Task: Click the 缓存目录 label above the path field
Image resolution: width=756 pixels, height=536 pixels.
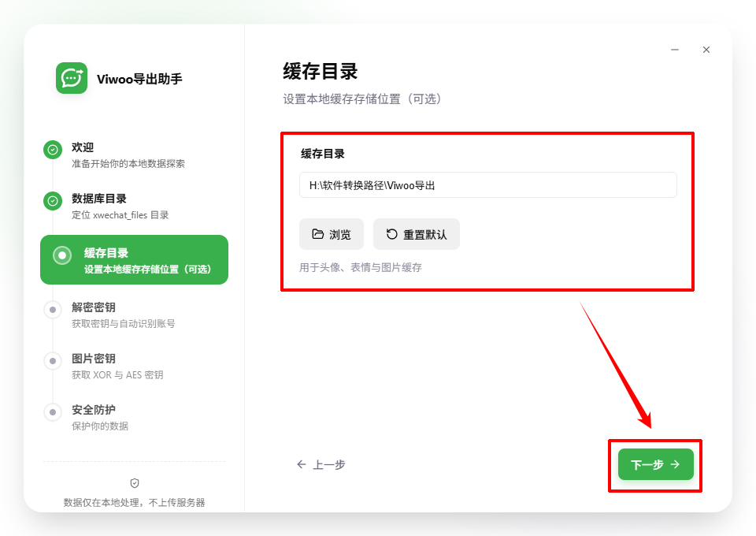Action: [323, 154]
